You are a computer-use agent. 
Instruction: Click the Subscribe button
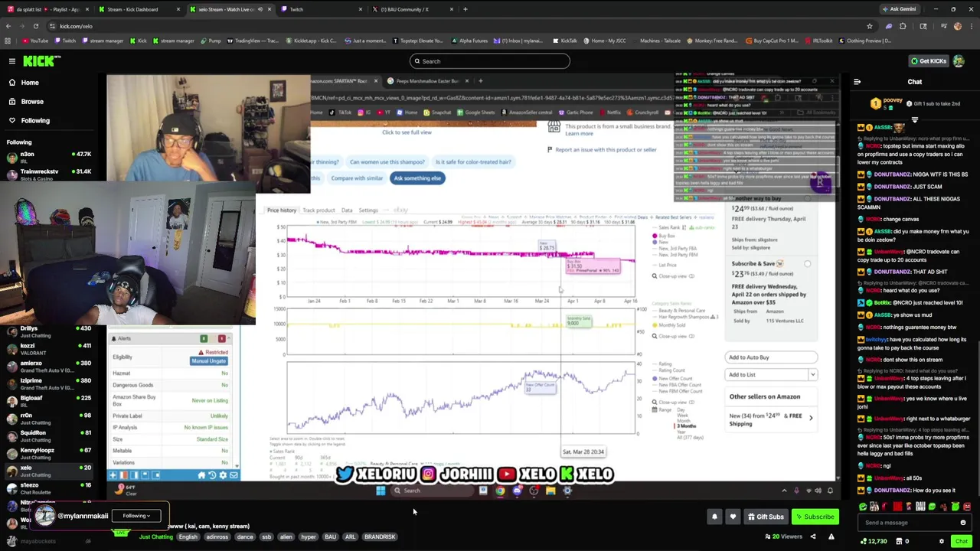click(815, 517)
